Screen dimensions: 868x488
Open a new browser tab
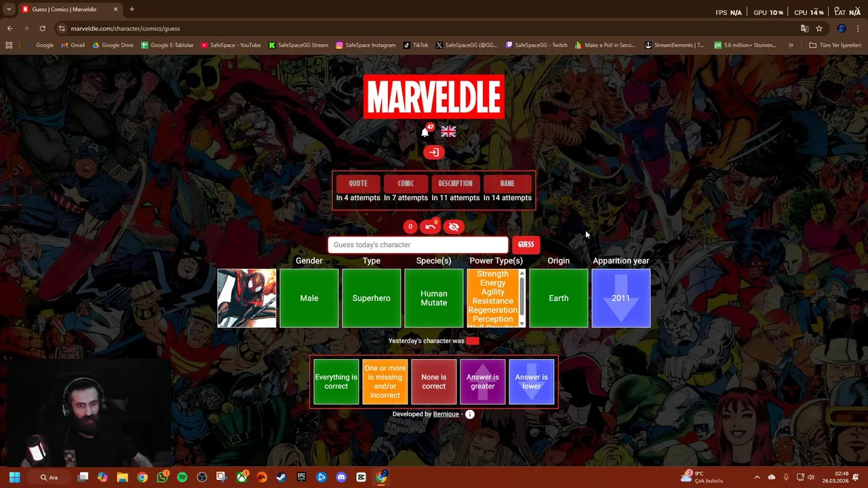pyautogui.click(x=132, y=9)
